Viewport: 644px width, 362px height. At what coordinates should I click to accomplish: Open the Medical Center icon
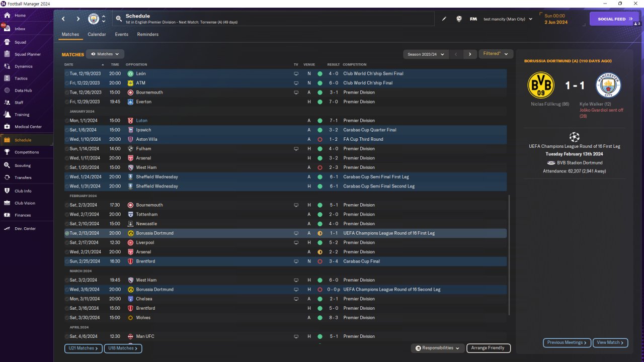pyautogui.click(x=7, y=127)
